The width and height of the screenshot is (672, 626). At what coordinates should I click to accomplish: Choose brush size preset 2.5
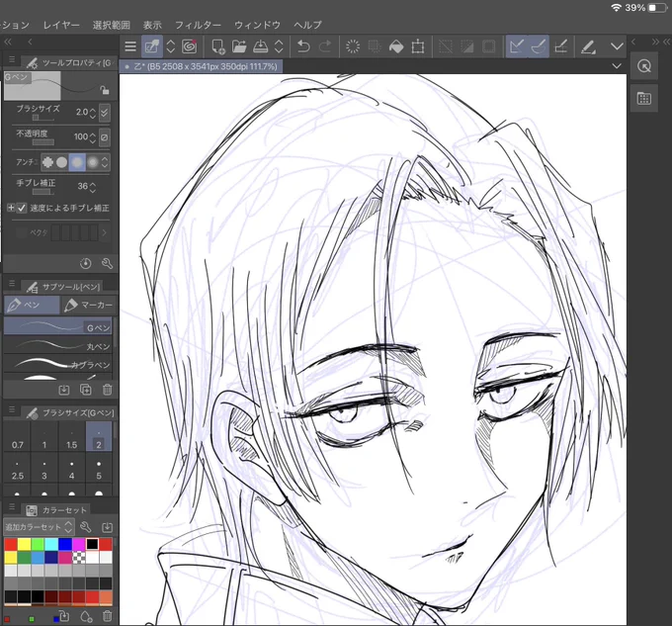pos(17,470)
